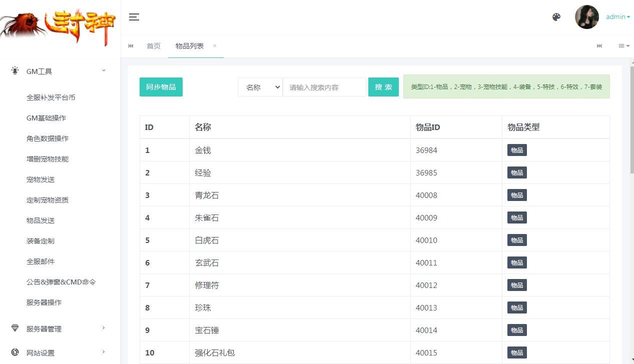Jump to last tab with the right arrow icon

(599, 45)
